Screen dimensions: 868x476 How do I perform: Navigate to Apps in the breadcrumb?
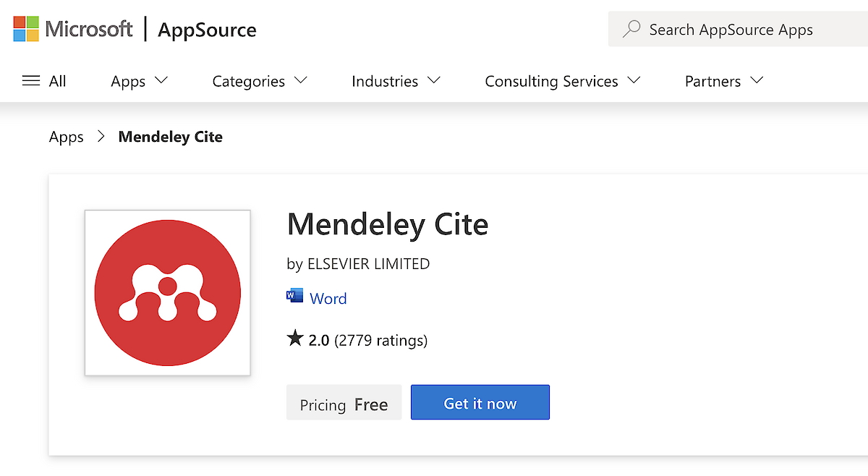pos(67,137)
